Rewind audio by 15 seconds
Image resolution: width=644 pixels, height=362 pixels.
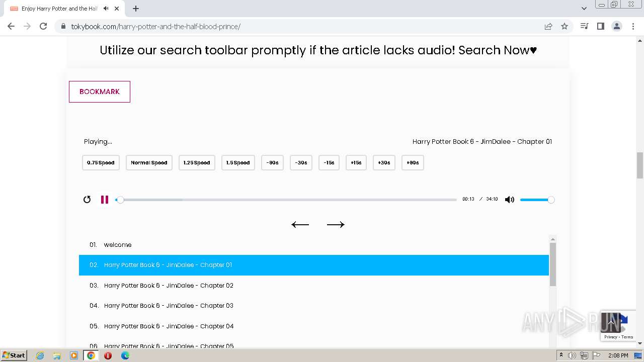click(329, 163)
